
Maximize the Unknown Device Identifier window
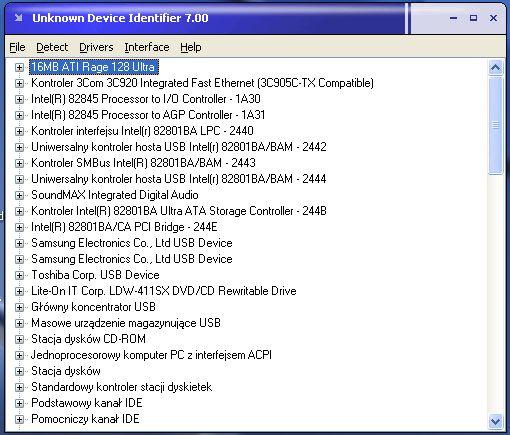point(473,18)
